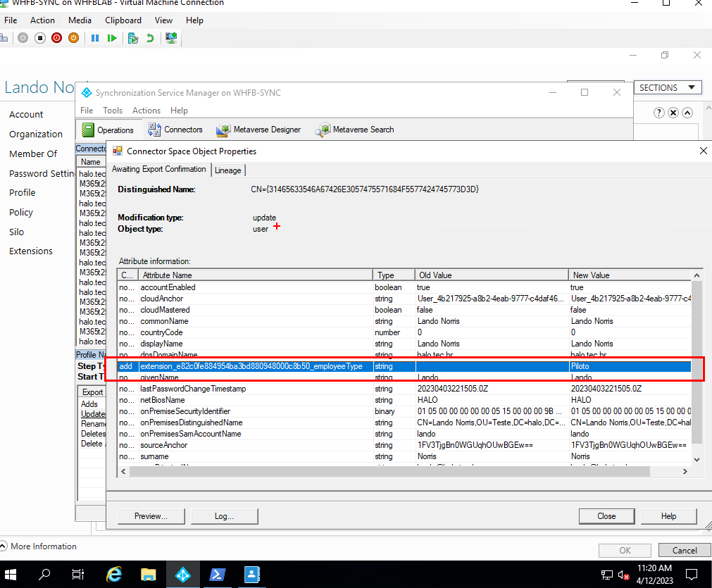Switch to the Lineage tab
The height and width of the screenshot is (588, 712).
[x=228, y=170]
